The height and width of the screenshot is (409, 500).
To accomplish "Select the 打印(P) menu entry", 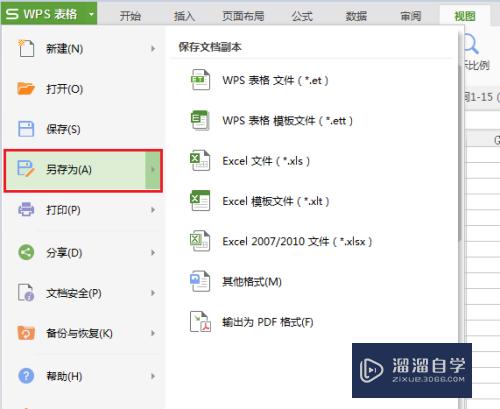I will coord(83,210).
